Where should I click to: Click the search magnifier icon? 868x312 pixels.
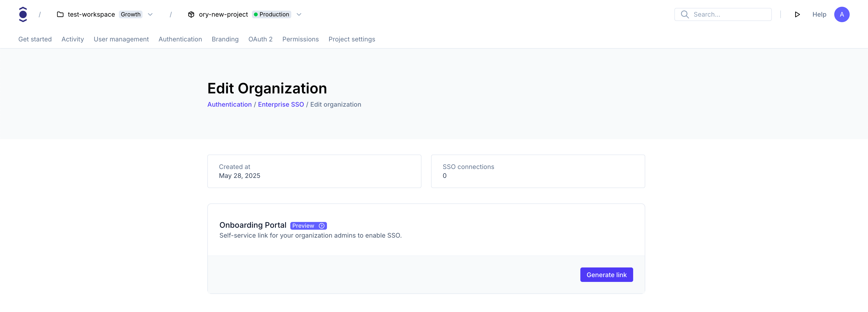tap(684, 14)
